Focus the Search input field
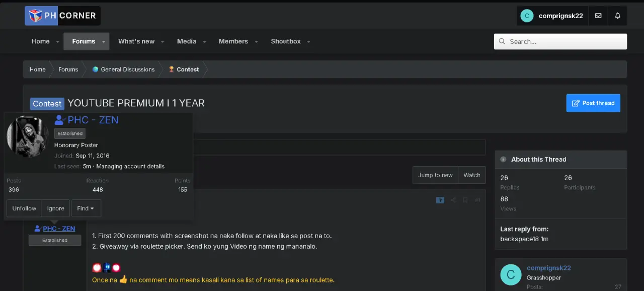The width and height of the screenshot is (644, 291). (x=560, y=41)
